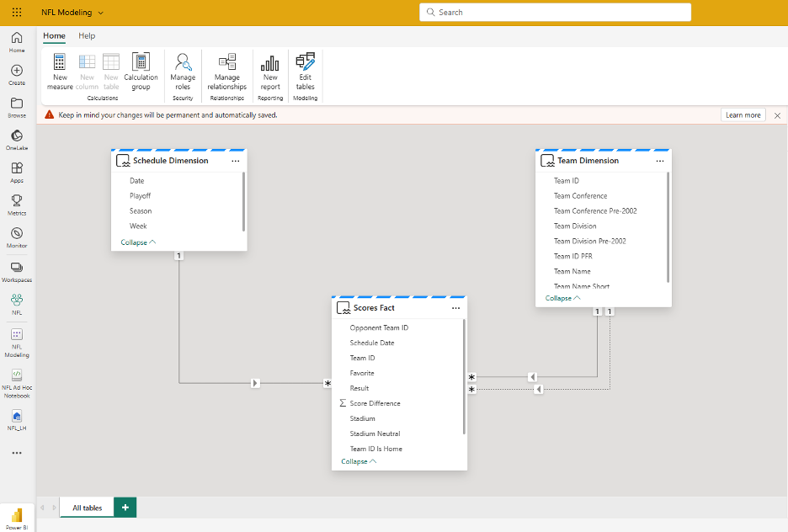This screenshot has height=532, width=788.
Task: Switch to the Home ribbon tab
Action: (x=54, y=35)
